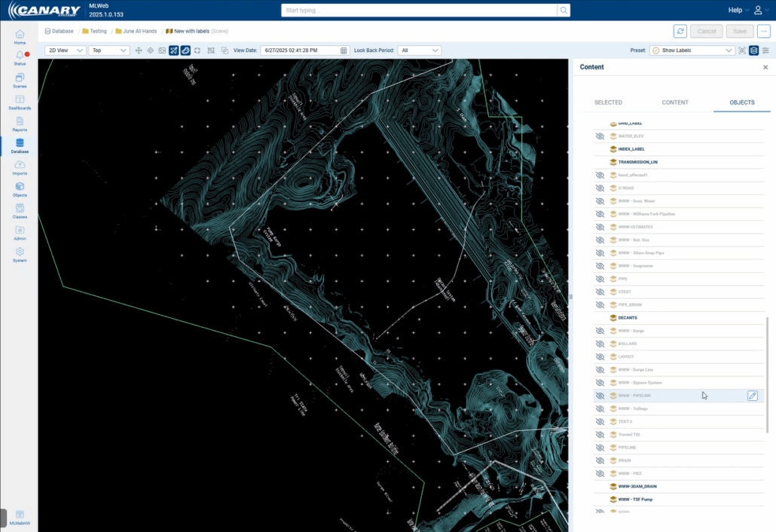Unhide the WATER_ELEV layer

(x=600, y=136)
